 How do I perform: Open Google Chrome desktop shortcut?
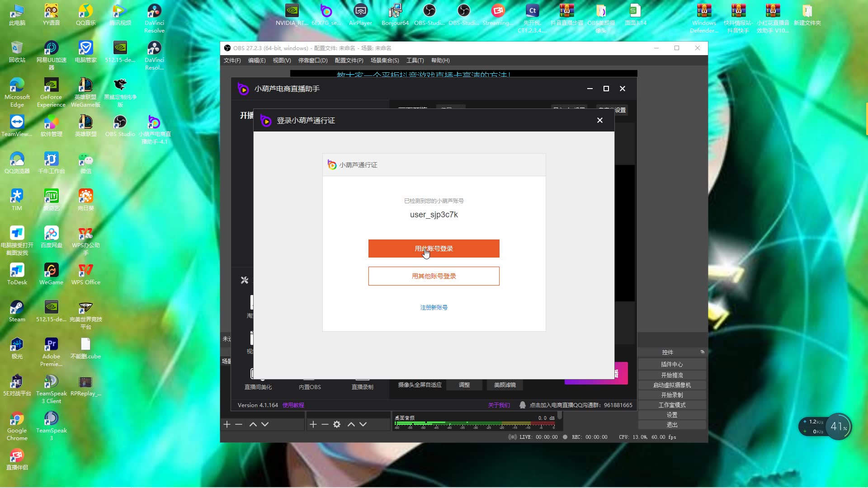(17, 426)
